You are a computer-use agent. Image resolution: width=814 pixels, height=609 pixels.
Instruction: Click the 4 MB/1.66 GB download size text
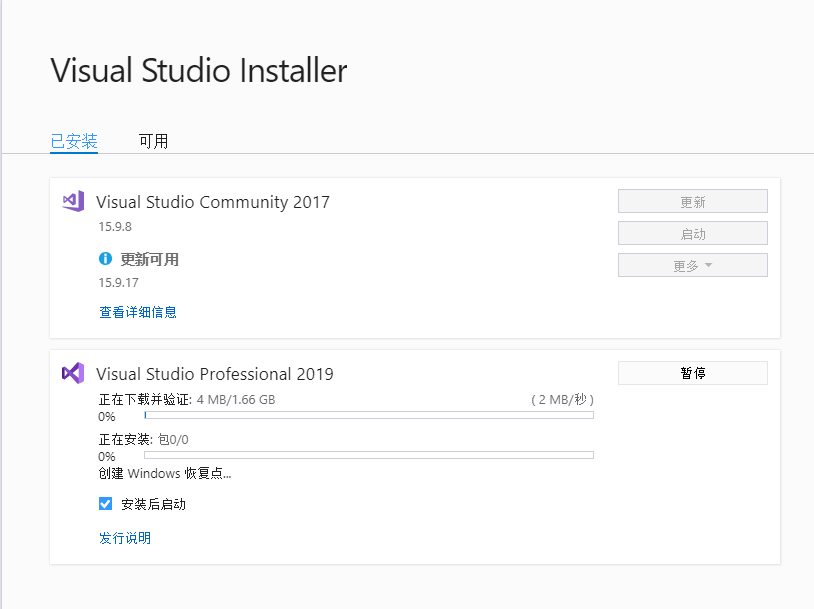tap(236, 400)
